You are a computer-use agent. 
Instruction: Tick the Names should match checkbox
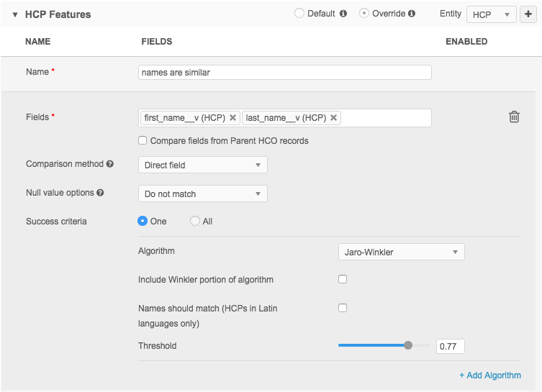coord(343,308)
